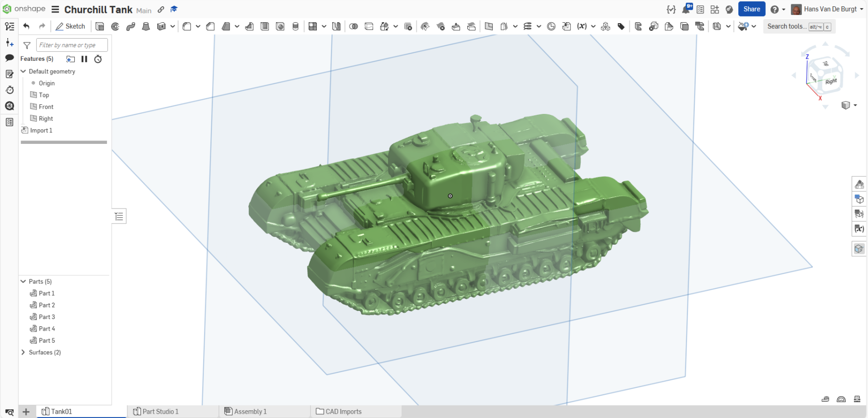The height and width of the screenshot is (418, 868).
Task: Toggle the feature list pause (rollback) button
Action: pos(84,59)
